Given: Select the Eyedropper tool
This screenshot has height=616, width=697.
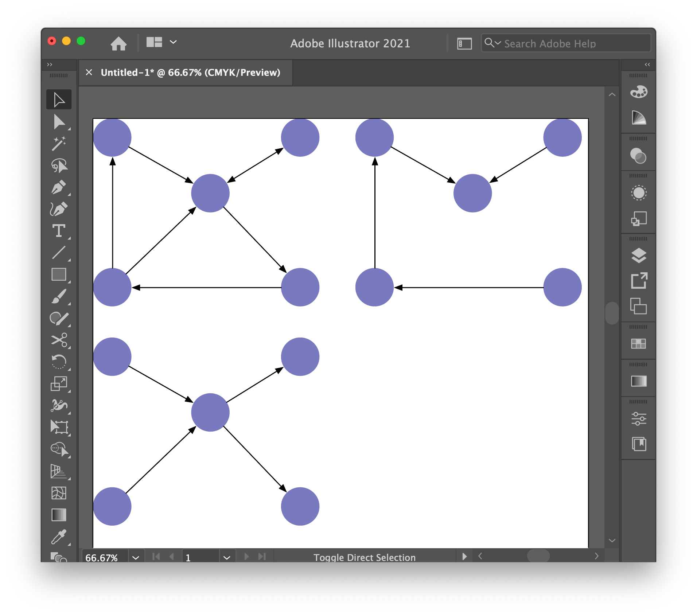Looking at the screenshot, I should coord(59,537).
